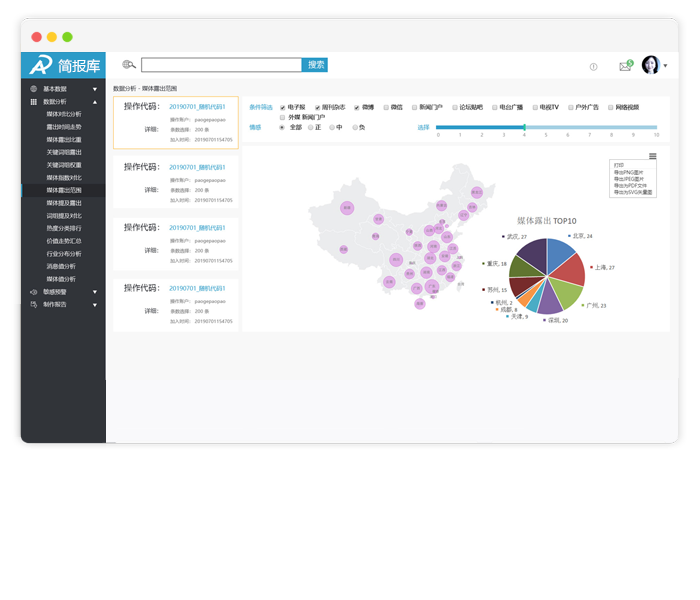The height and width of the screenshot is (600, 700).
Task: Enable the 论坛贴吧 checkbox
Action: [x=455, y=107]
